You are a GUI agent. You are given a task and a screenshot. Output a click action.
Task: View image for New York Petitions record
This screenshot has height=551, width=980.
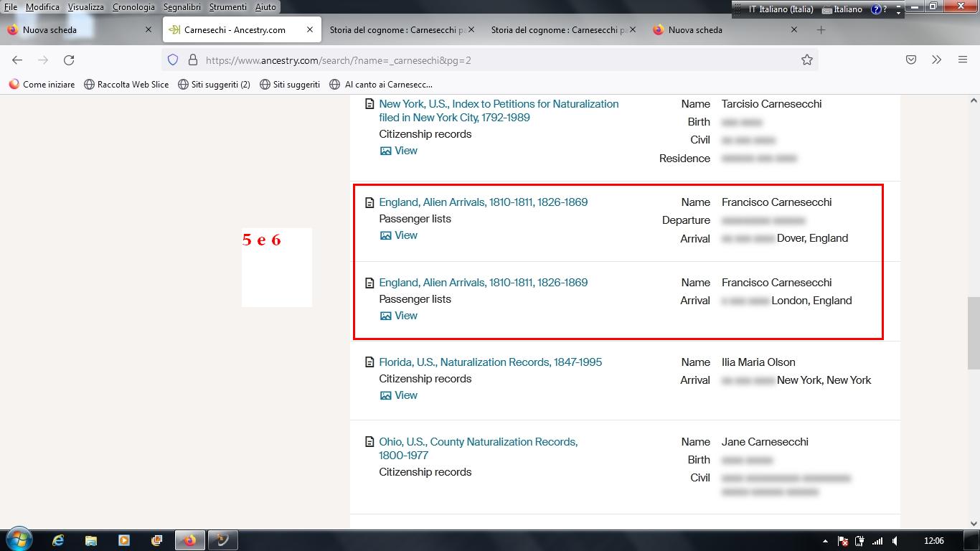[x=398, y=151]
